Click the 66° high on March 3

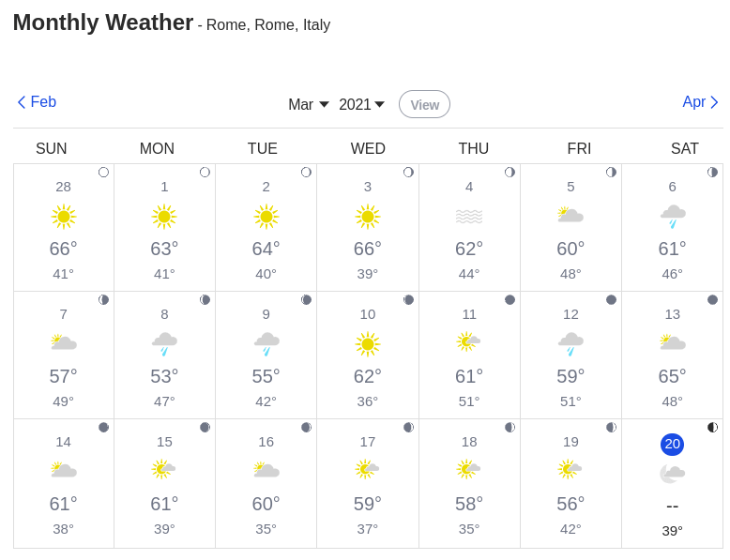point(367,249)
